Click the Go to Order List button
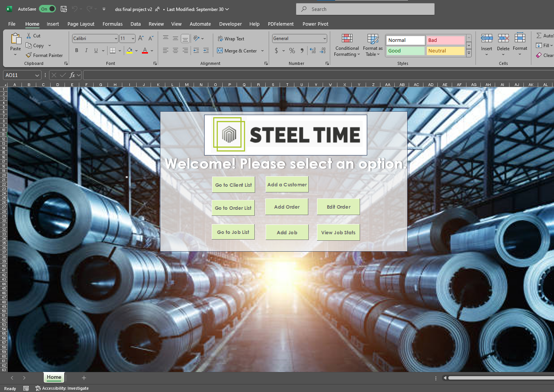554x392 pixels. click(233, 208)
